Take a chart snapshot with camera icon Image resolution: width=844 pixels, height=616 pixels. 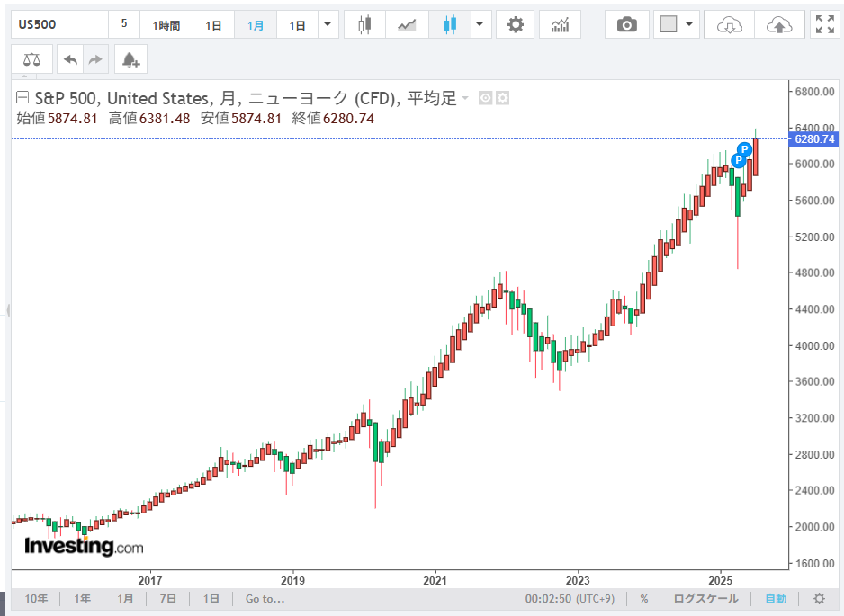[626, 25]
